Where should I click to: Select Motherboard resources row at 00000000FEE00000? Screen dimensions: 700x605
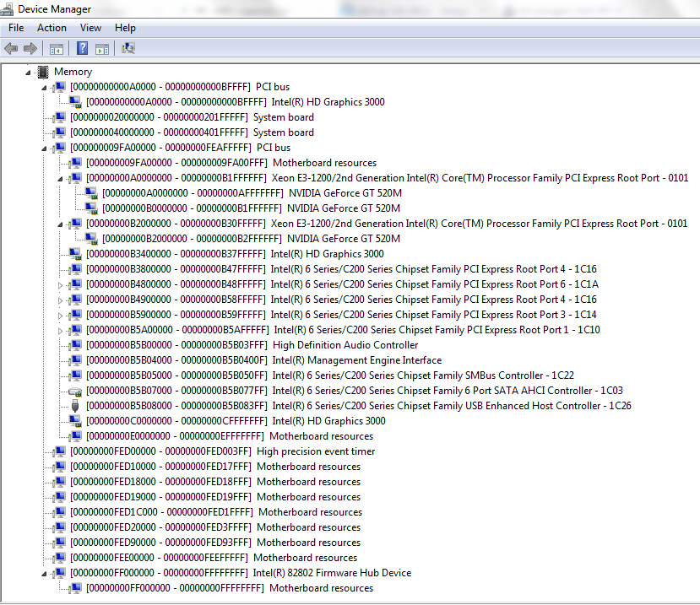(x=214, y=557)
